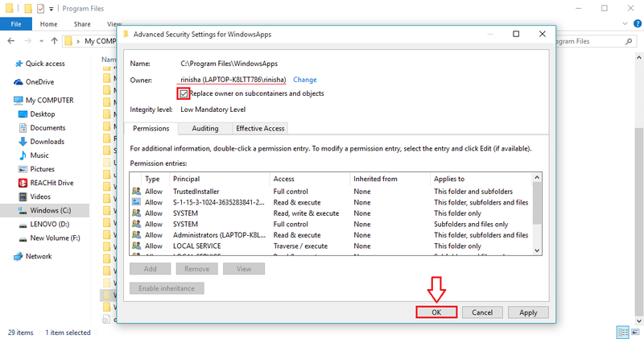Click the Enable inheritance button
644x339 pixels.
pyautogui.click(x=167, y=288)
